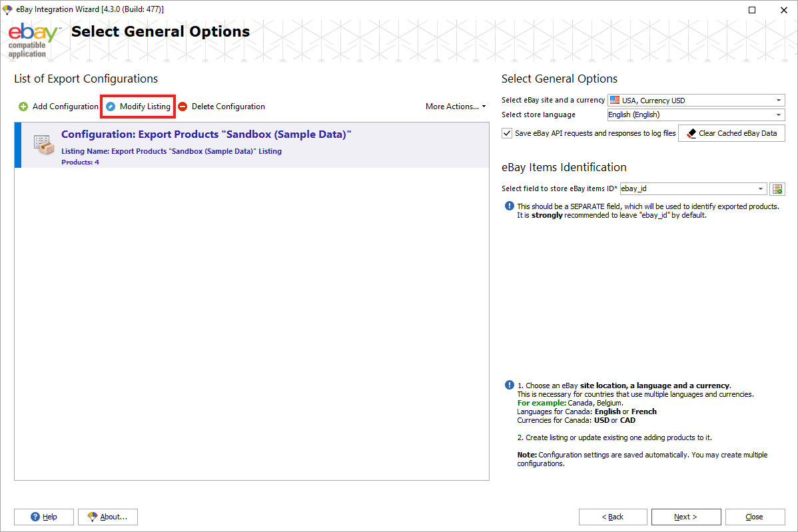
Task: Toggle Save eBay API requests checkbox
Action: click(x=507, y=133)
